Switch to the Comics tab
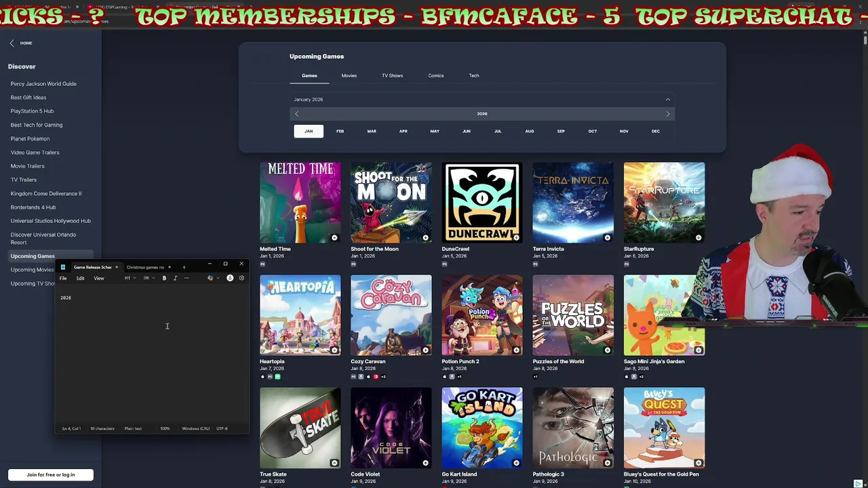This screenshot has width=868, height=488. 436,75
